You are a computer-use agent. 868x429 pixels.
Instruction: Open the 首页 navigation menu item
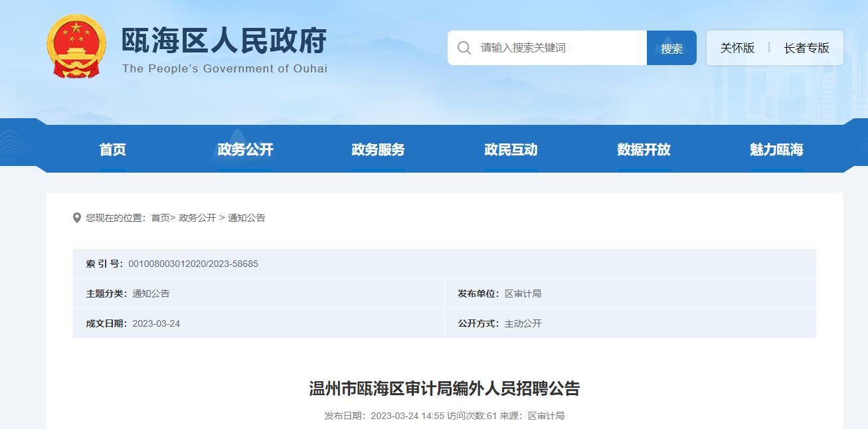pos(112,150)
